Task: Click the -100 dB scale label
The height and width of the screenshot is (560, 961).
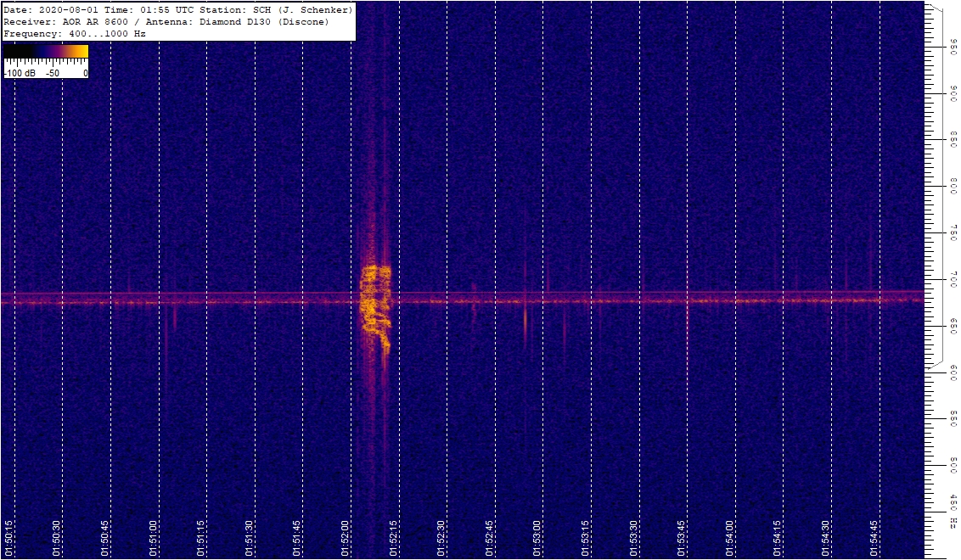Action: [x=20, y=74]
